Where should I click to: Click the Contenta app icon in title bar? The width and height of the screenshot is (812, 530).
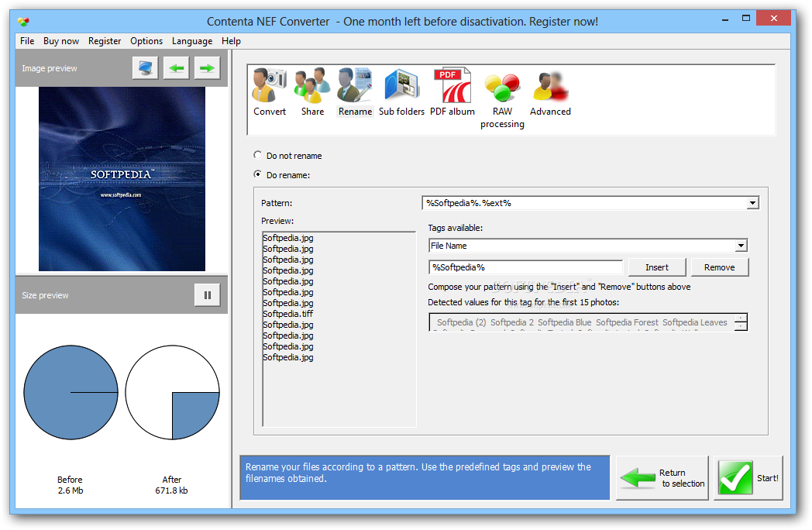[23, 21]
